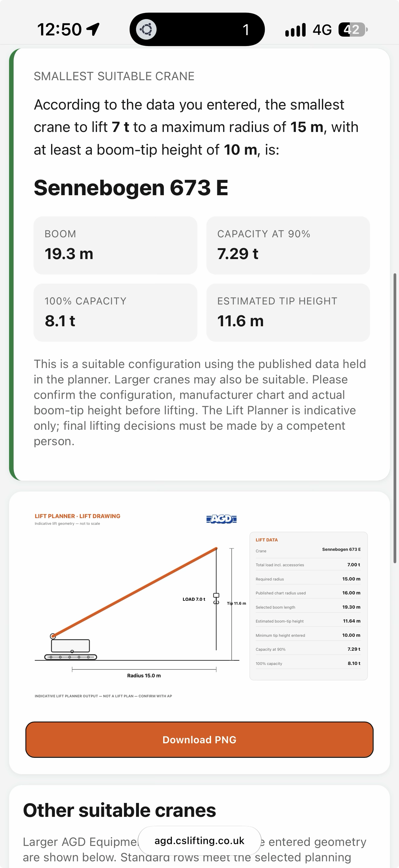Tap the location arrow beside the clock
This screenshot has height=868, width=399.
coord(93,29)
